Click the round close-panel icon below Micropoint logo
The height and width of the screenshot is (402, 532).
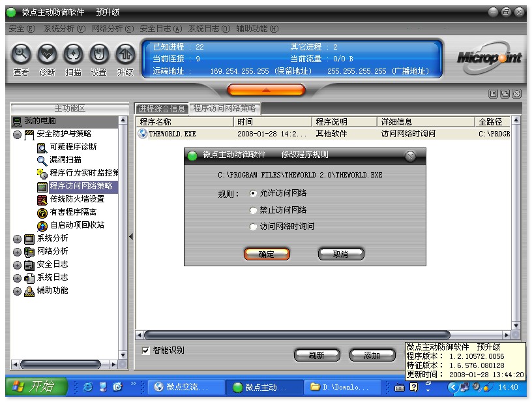pyautogui.click(x=516, y=94)
